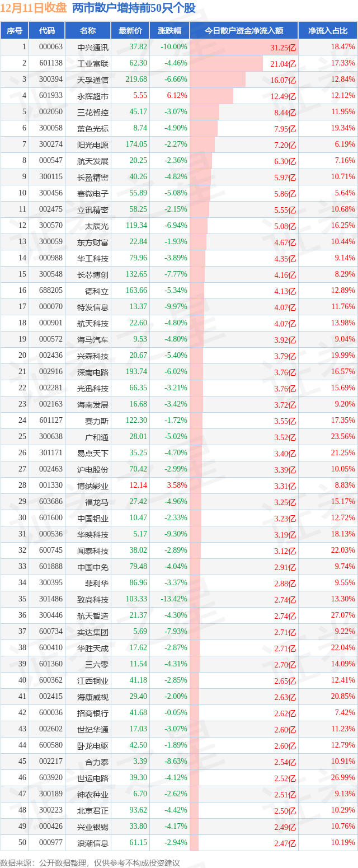Click the 代码 column header
The width and height of the screenshot is (358, 868).
tap(47, 30)
